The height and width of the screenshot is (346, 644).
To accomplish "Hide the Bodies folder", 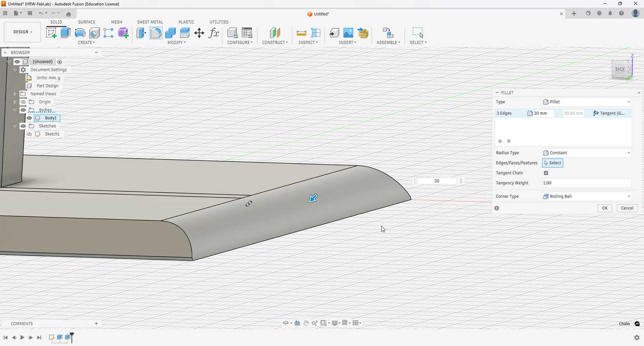I will coord(23,110).
